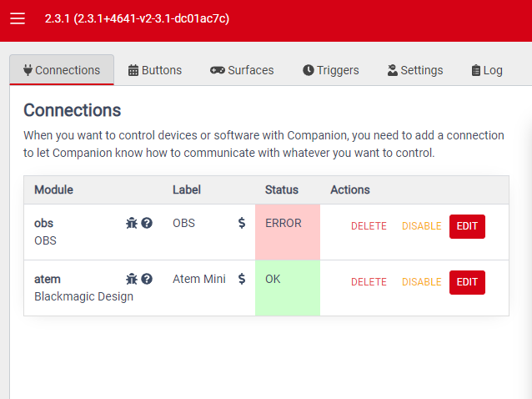Screen dimensions: 532x399
Task: Switch to the Connections tab
Action: (62, 70)
